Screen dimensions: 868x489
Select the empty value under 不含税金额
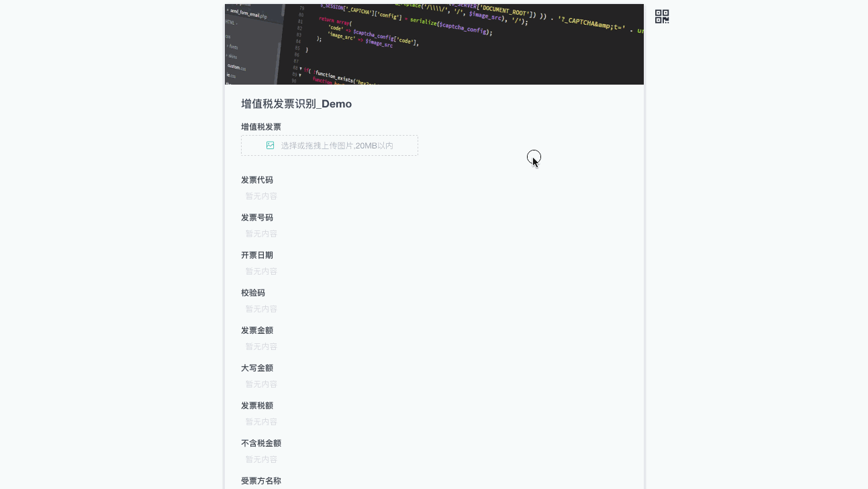click(x=261, y=459)
